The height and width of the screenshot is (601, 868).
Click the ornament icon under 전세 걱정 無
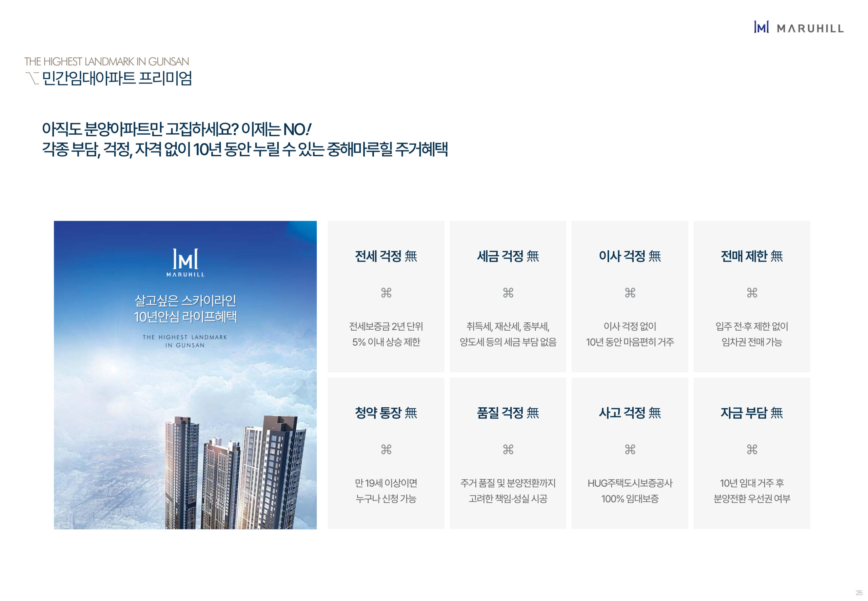[x=386, y=293]
